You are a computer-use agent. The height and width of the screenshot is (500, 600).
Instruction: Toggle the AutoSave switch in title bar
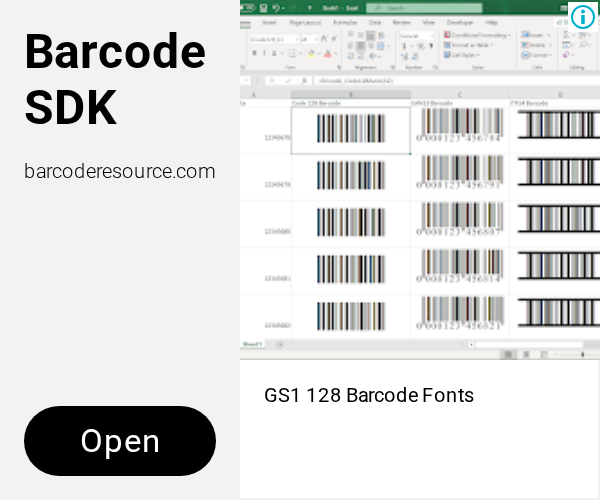[248, 8]
